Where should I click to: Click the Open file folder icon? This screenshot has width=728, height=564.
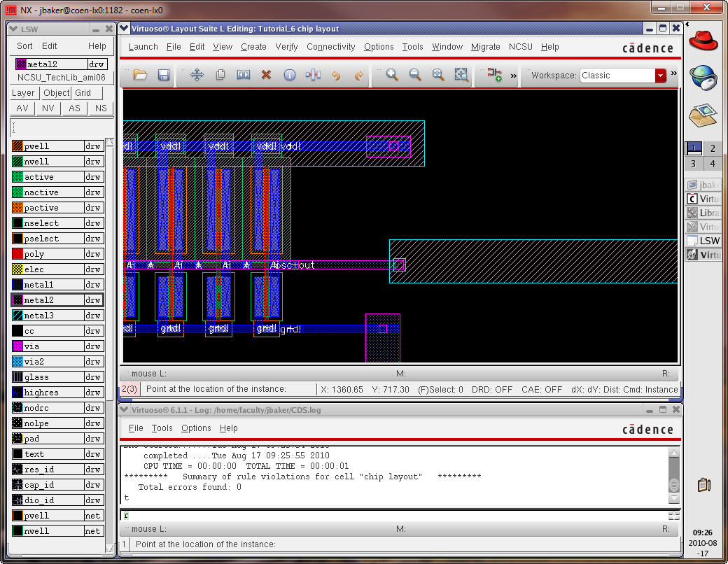click(140, 76)
